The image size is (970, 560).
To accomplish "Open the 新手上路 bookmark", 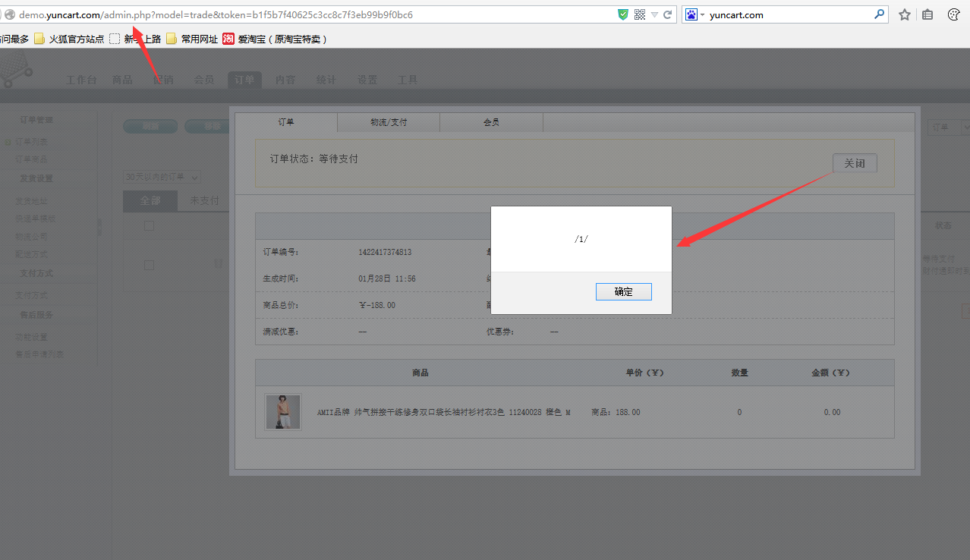I will pos(135,39).
